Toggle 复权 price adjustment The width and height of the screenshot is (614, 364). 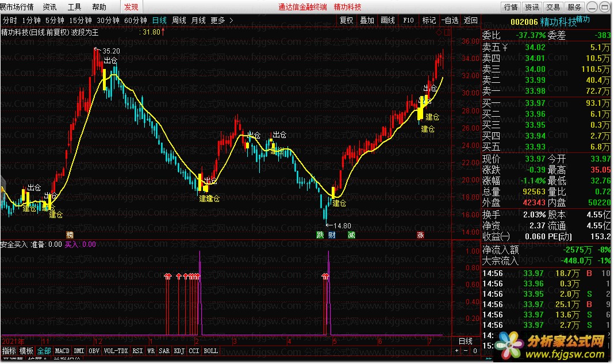click(x=346, y=20)
